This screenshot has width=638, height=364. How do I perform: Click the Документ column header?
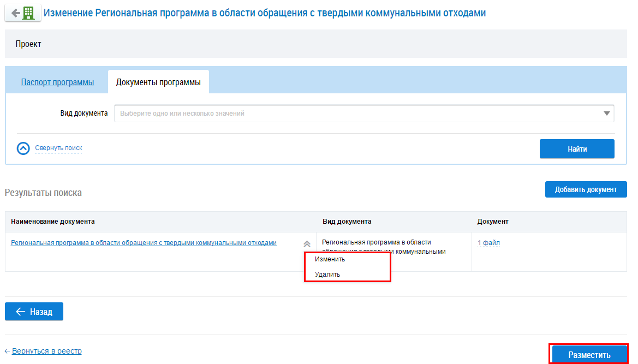pos(493,222)
